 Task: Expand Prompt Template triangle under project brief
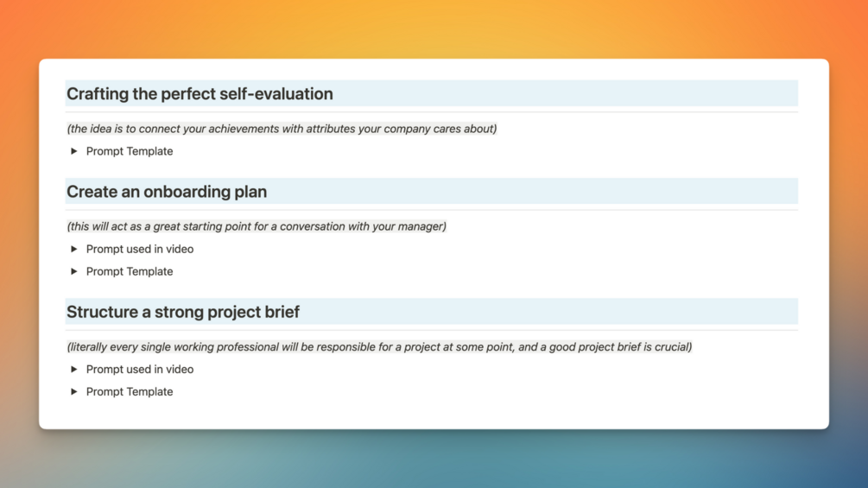[73, 392]
